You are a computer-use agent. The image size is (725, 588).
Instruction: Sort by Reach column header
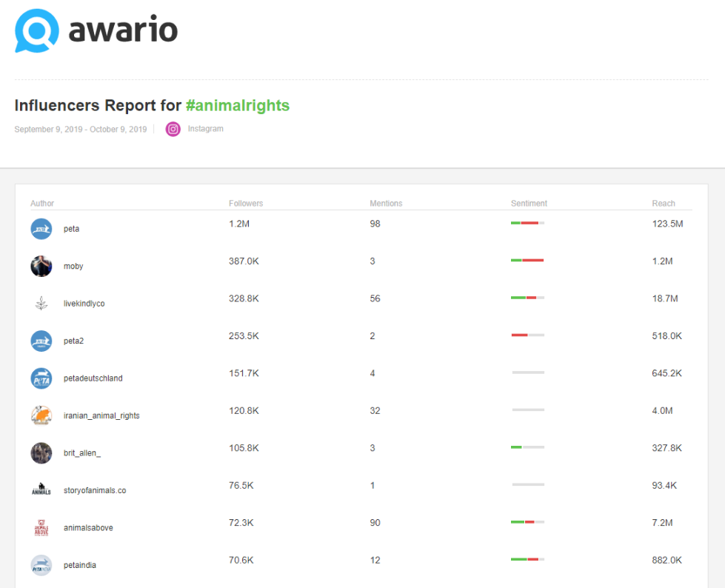tap(664, 204)
